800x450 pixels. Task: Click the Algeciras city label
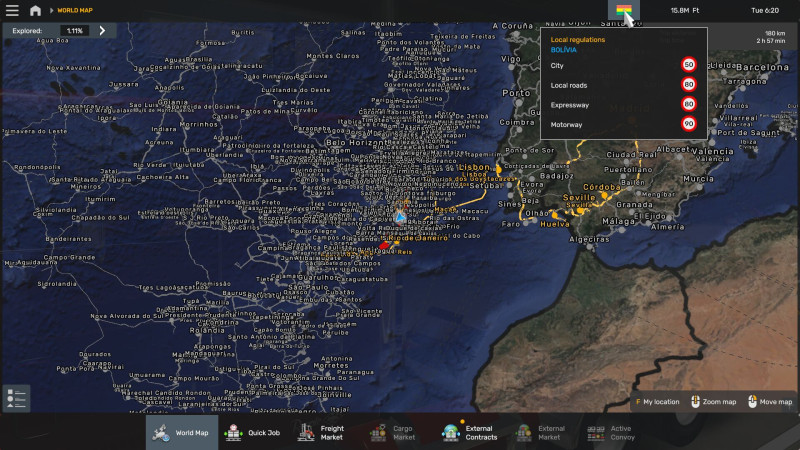click(x=589, y=239)
